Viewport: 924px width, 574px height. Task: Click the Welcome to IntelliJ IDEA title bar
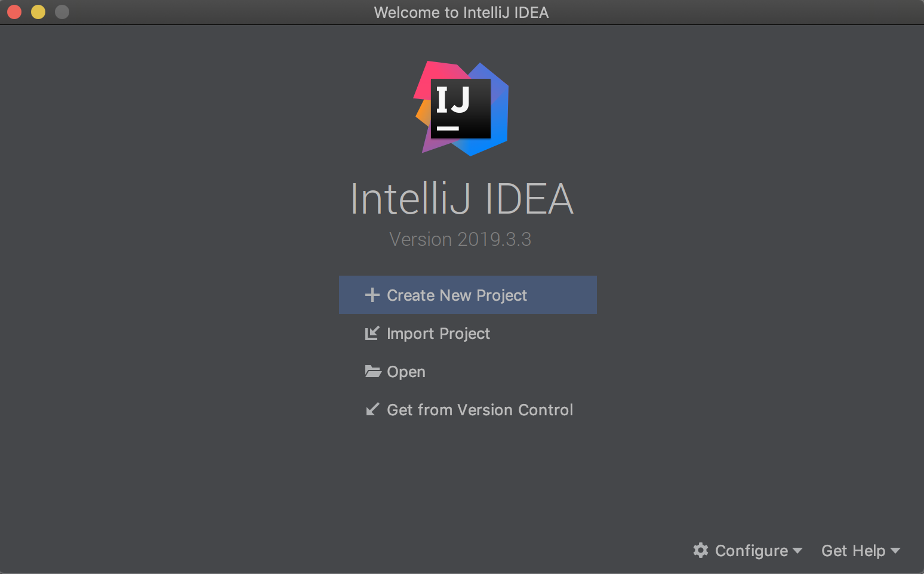(x=461, y=12)
